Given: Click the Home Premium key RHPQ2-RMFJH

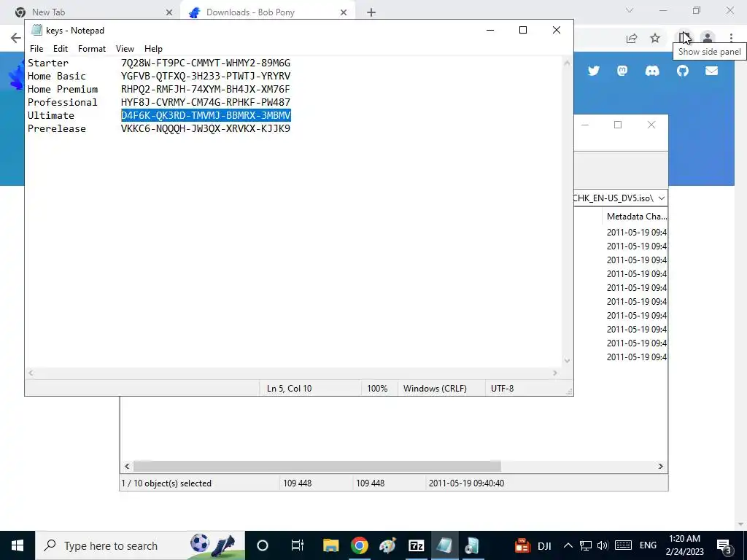Looking at the screenshot, I should tap(206, 89).
